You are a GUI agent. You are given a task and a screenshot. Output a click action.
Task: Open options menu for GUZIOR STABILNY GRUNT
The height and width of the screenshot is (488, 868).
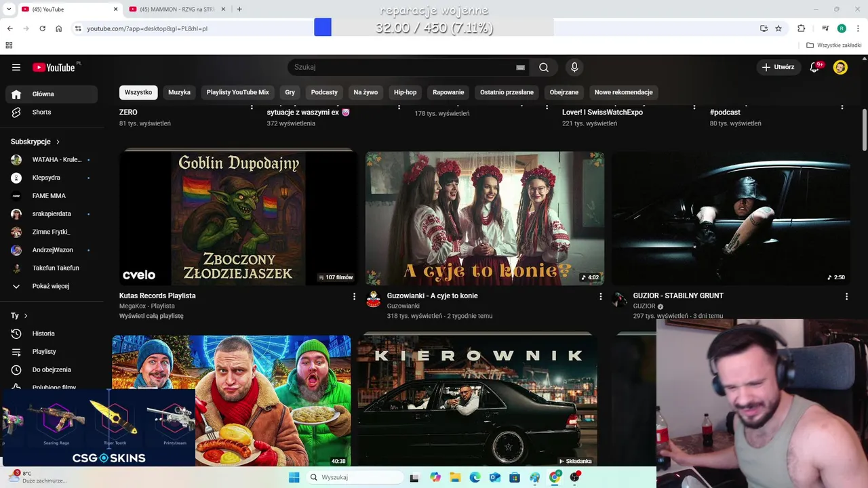coord(846,296)
